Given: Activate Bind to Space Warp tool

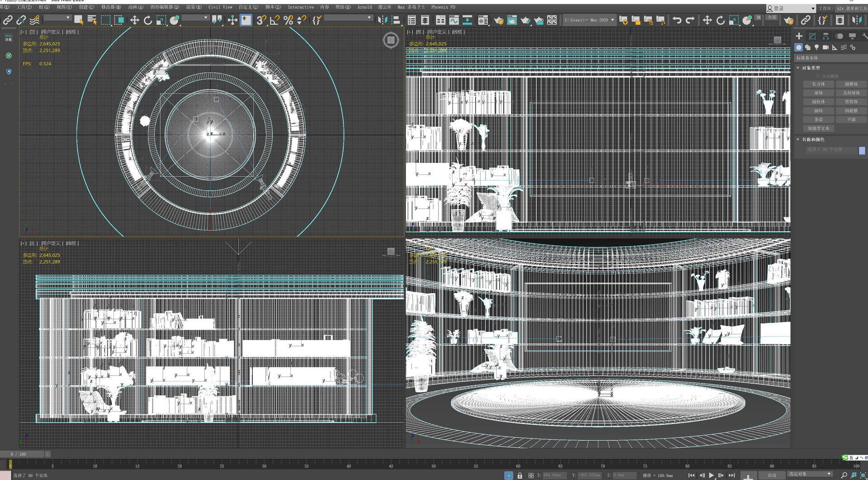Looking at the screenshot, I should pos(34,20).
